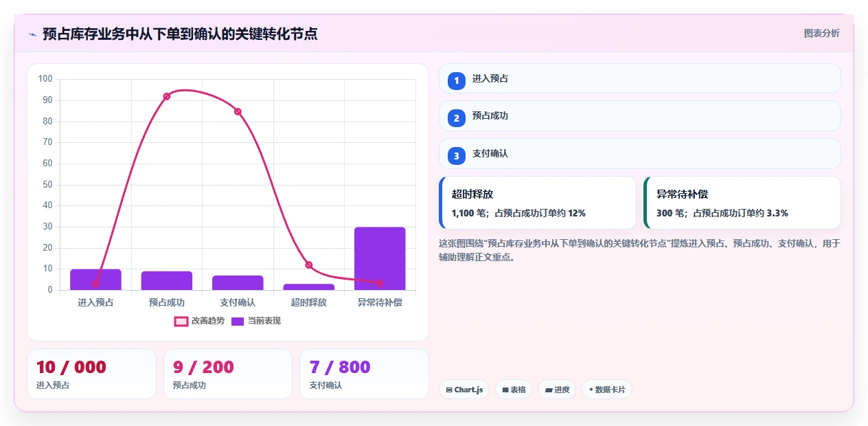This screenshot has height=426, width=868.
Task: Click the 10 / 000 进入预占 stat card
Action: click(x=91, y=374)
